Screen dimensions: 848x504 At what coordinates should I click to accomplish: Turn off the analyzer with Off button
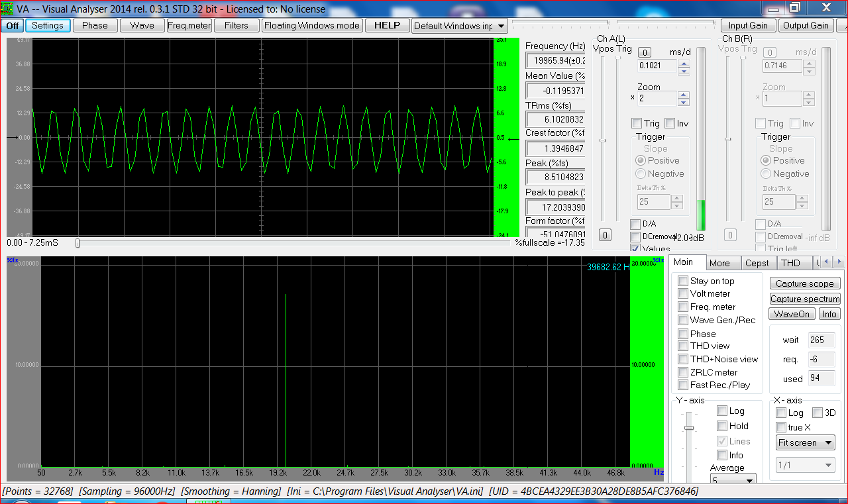coord(13,26)
